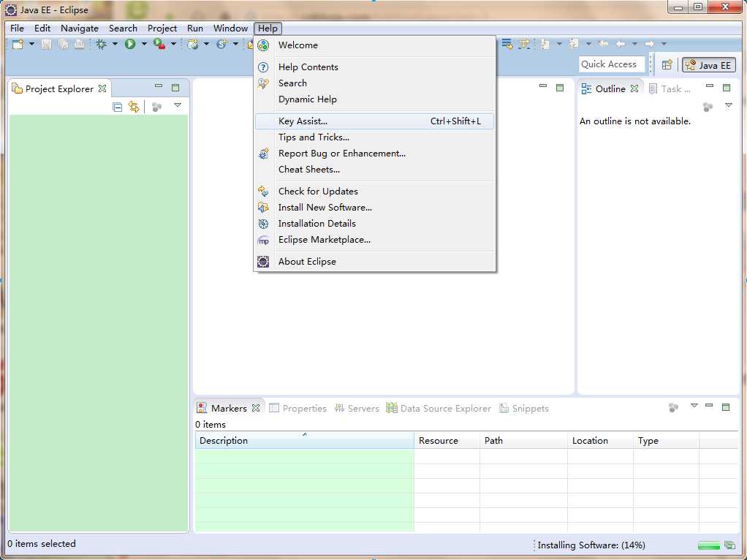
Task: Click the Save toolbar icon
Action: 46,45
